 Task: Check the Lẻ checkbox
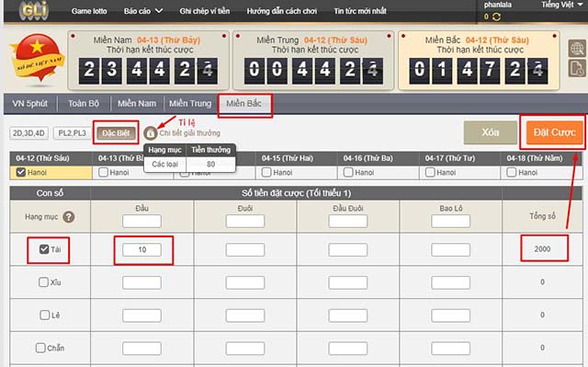[45, 315]
